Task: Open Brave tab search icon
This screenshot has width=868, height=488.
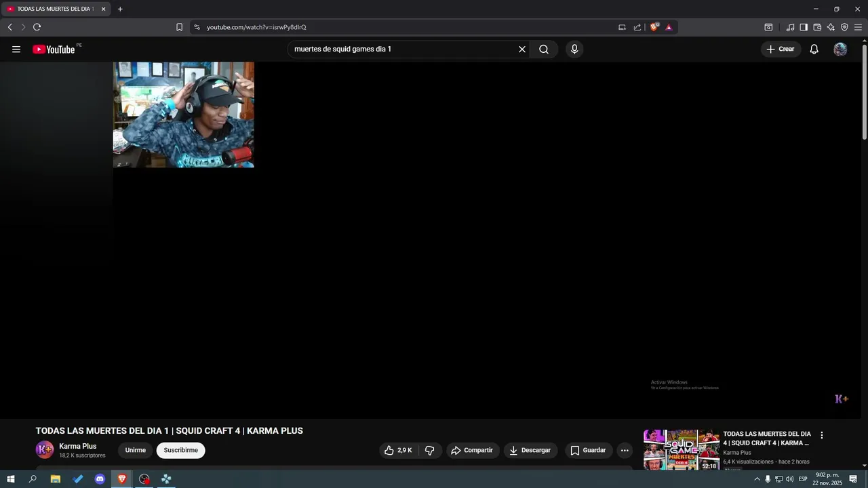Action: (768, 27)
